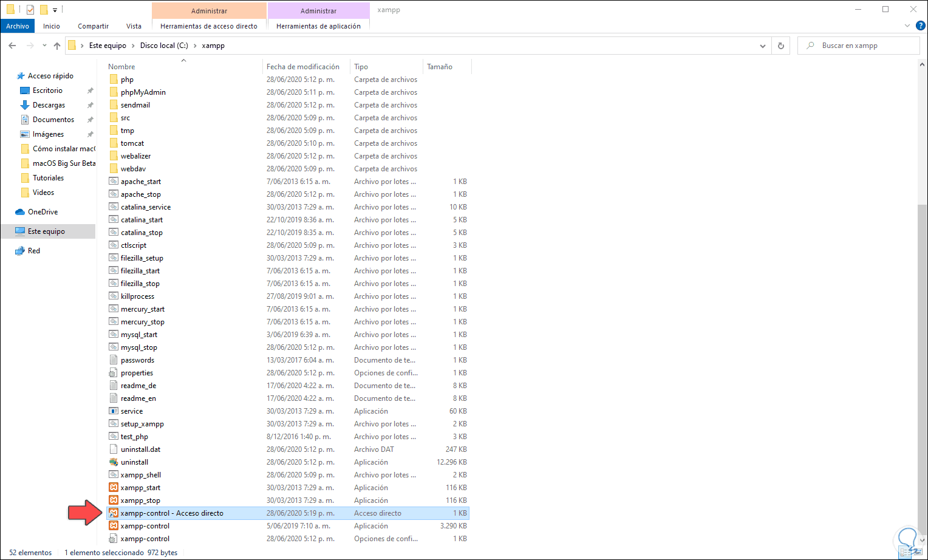
Task: Switch to the Vista ribbon tab
Action: [x=134, y=26]
